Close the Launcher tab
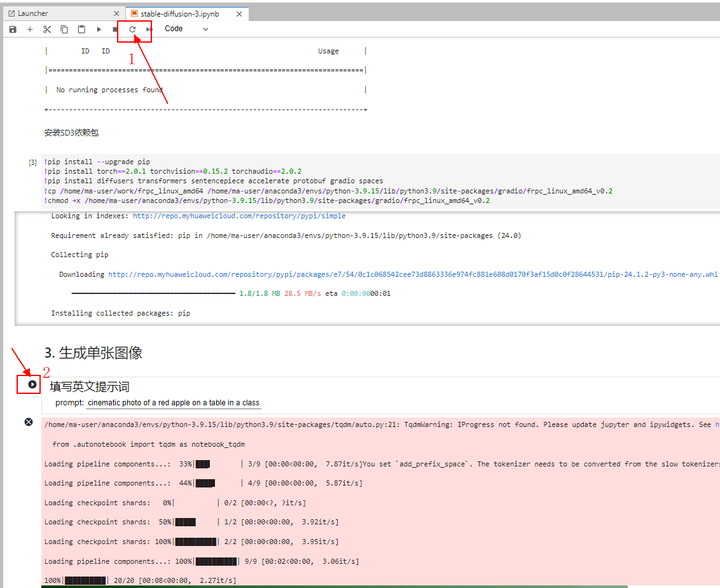720x588 pixels. click(x=116, y=14)
